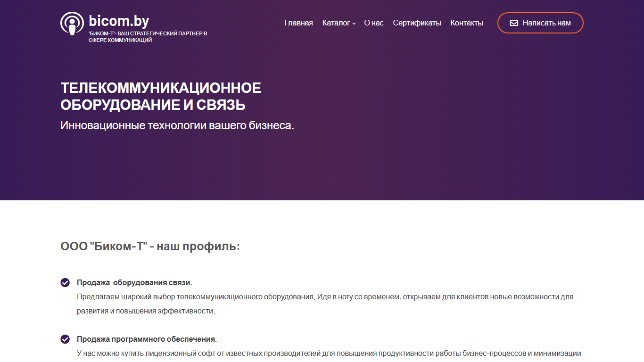The width and height of the screenshot is (644, 362).
Task: Click checkmark icon beside Продажа программного обеспечения
Action: coord(65,339)
